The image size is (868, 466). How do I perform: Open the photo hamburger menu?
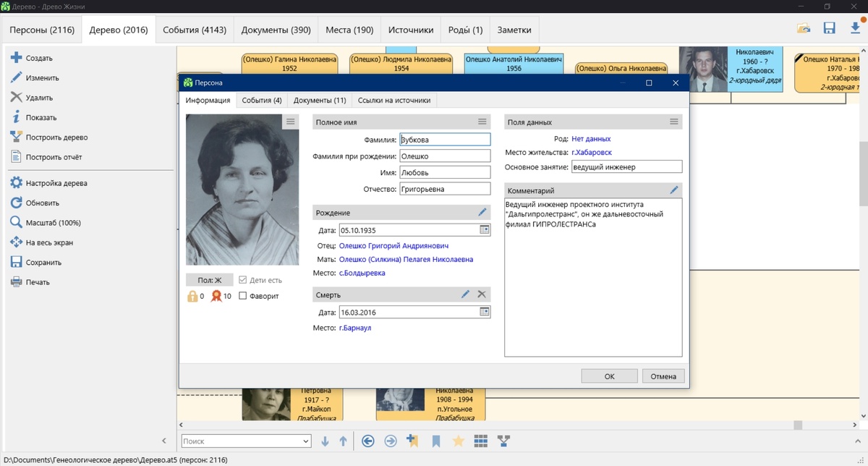(x=290, y=122)
